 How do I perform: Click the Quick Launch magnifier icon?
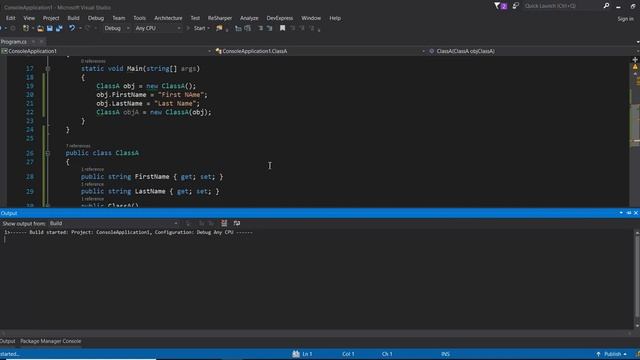tap(607, 6)
